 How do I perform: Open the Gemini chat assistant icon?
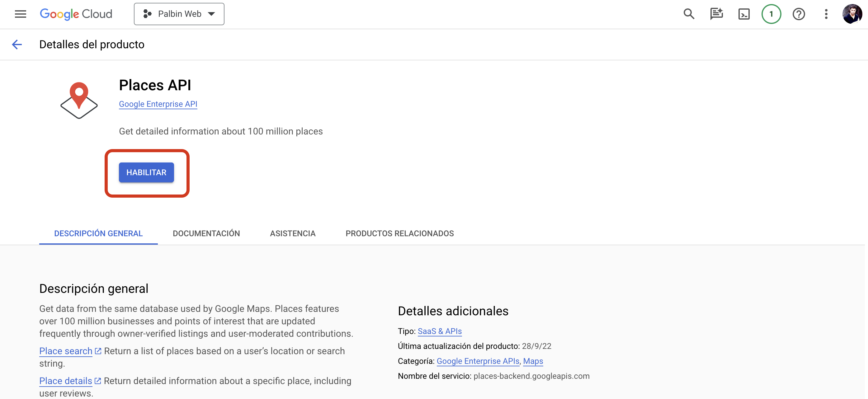point(716,14)
